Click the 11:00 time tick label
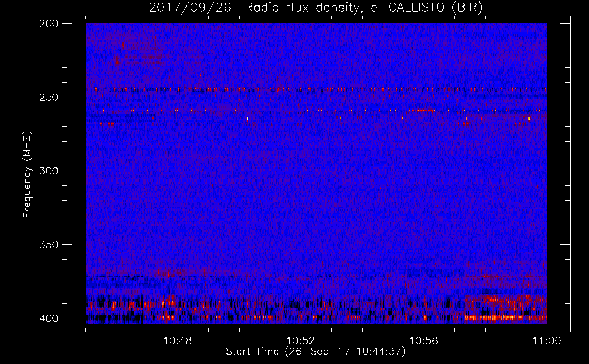 [x=547, y=341]
